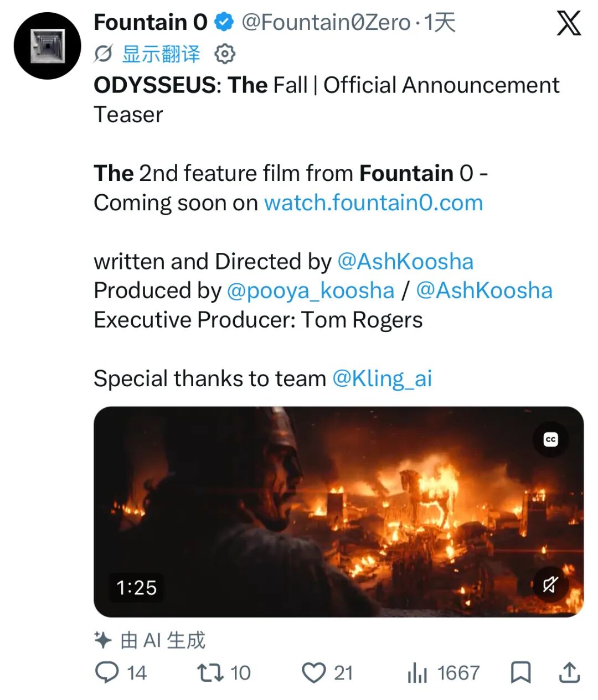Screen dimensions: 598x700
Task: Open @pooya_koosha profile mention
Action: (311, 291)
